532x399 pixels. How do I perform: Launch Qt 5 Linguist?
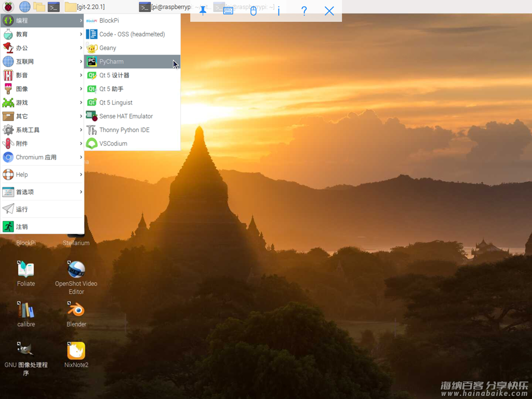(132, 102)
